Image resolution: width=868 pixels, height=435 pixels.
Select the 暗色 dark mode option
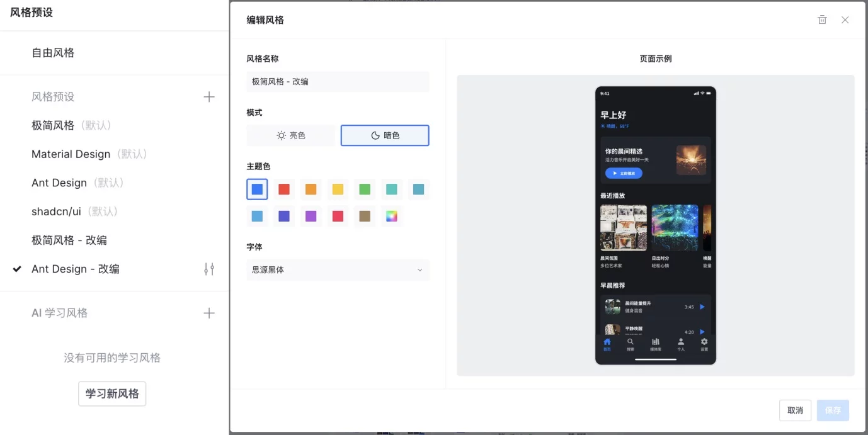[385, 135]
